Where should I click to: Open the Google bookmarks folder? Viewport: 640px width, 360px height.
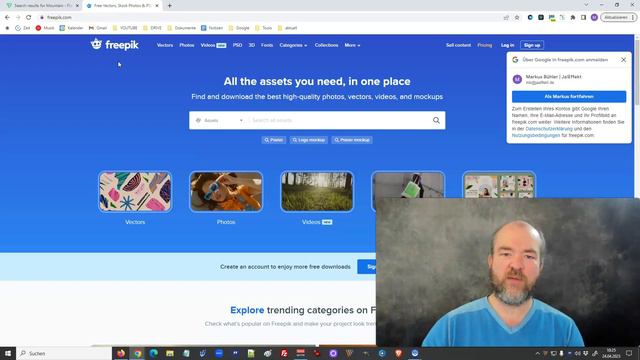click(x=239, y=28)
